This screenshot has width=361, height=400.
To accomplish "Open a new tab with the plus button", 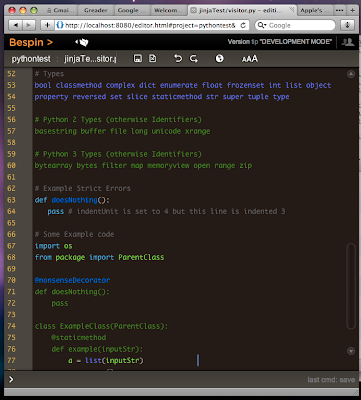I will click(352, 10).
